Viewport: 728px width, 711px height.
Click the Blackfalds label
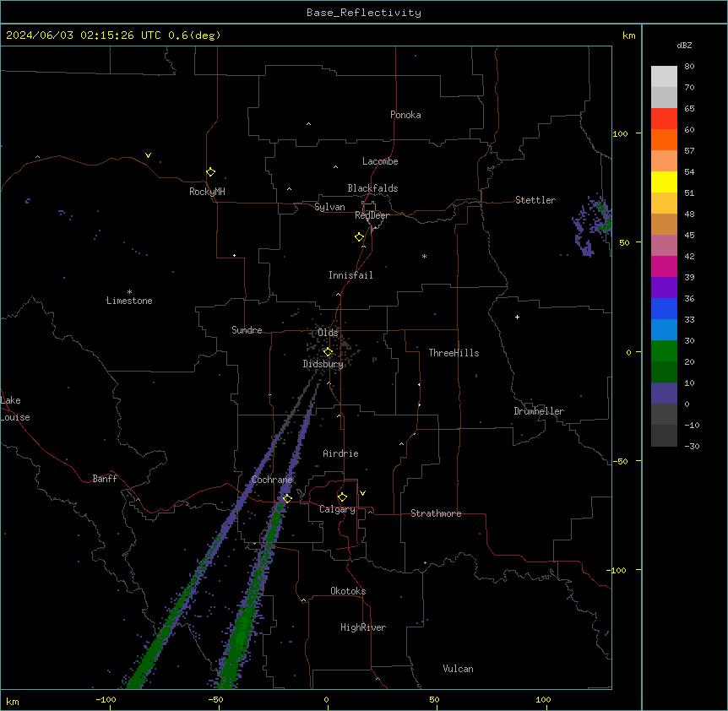tap(372, 188)
